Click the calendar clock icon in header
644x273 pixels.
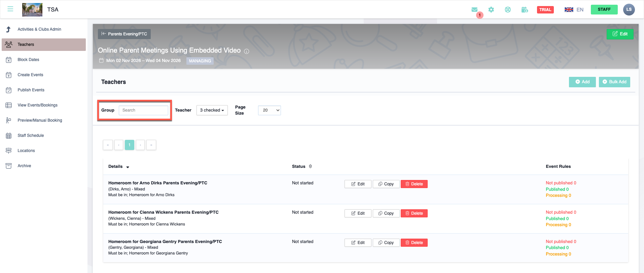(x=525, y=10)
